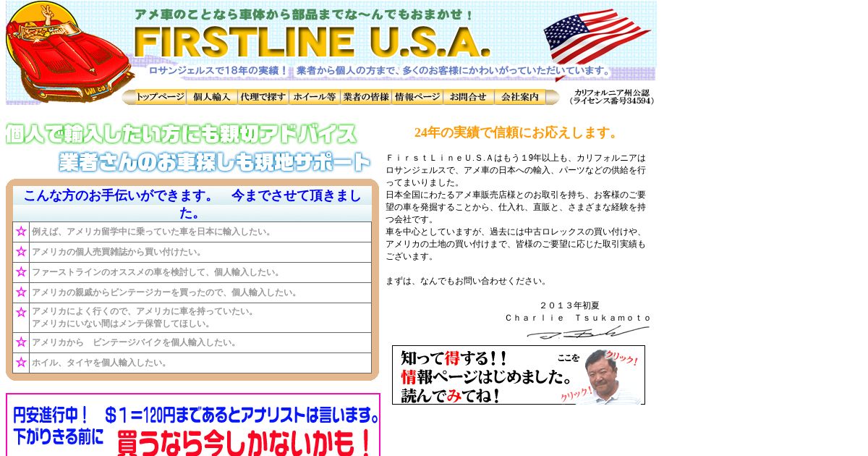868x456 pixels.
Task: Click the star icon beside アメリカ留学中 row
Action: pyautogui.click(x=21, y=232)
